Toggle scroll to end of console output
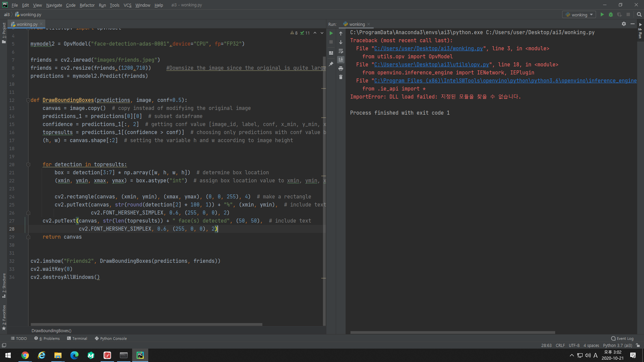This screenshot has width=644, height=362. pyautogui.click(x=341, y=60)
